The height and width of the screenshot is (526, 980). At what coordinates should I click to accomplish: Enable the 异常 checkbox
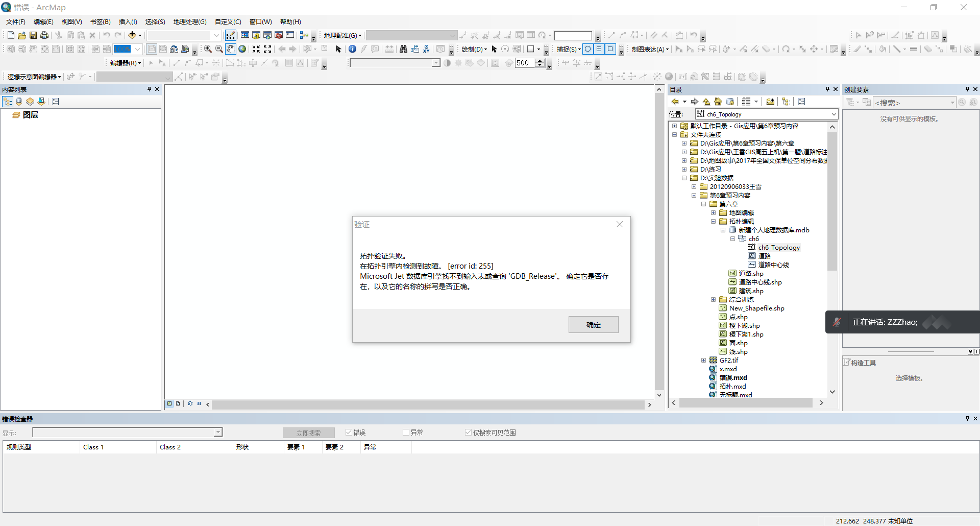(x=406, y=433)
